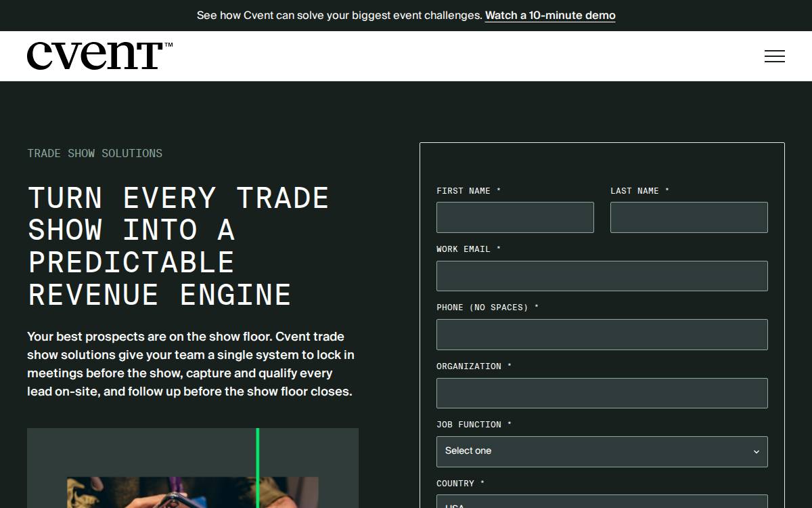Screen dimensions: 812x508
Task: Select the Organization text field
Action: point(602,393)
